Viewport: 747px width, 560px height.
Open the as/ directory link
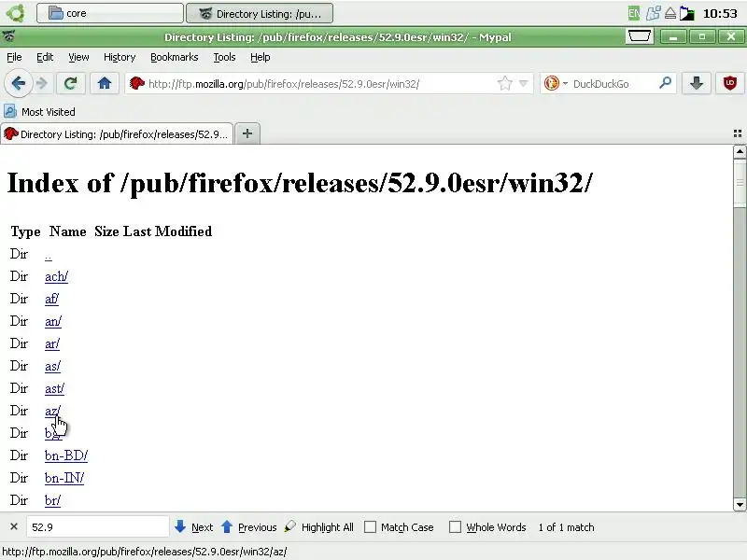point(52,366)
